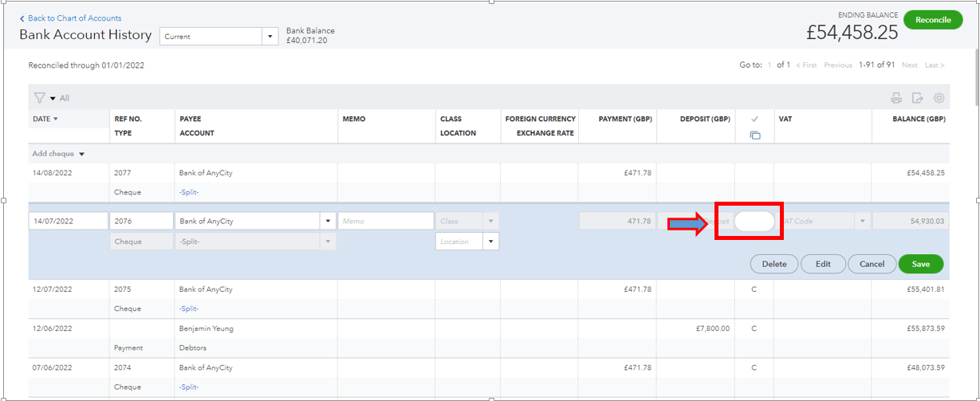Open -Split- link for cheque 2077
This screenshot has height=401, width=980.
pos(189,192)
